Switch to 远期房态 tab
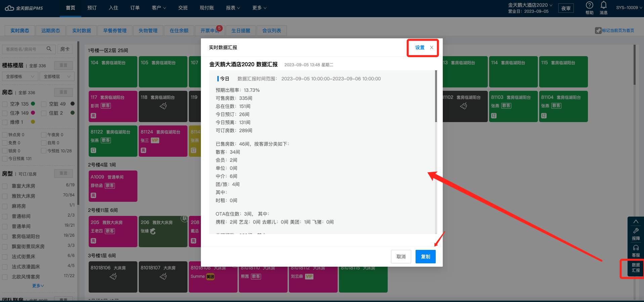Image resolution: width=644 pixels, height=302 pixels. pos(51,31)
